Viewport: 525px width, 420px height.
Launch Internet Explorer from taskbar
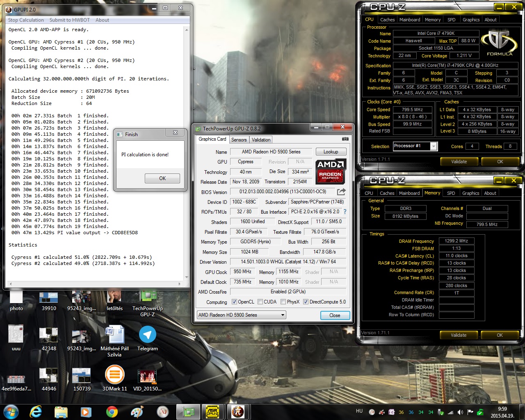coord(36,411)
